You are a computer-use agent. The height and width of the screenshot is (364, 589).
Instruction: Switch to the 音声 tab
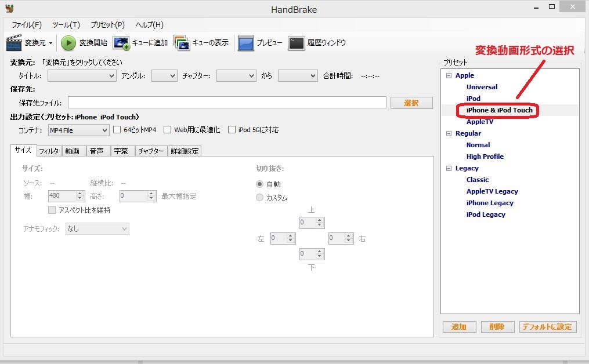click(97, 151)
